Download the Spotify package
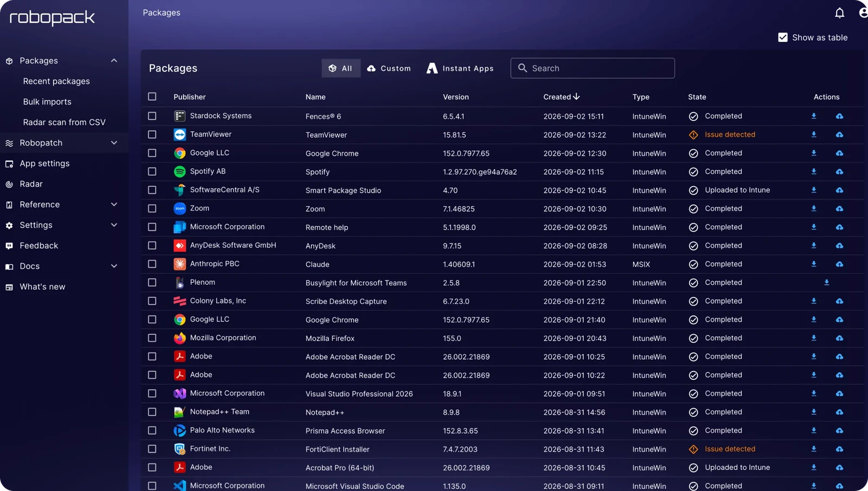This screenshot has width=868, height=491. tap(814, 171)
